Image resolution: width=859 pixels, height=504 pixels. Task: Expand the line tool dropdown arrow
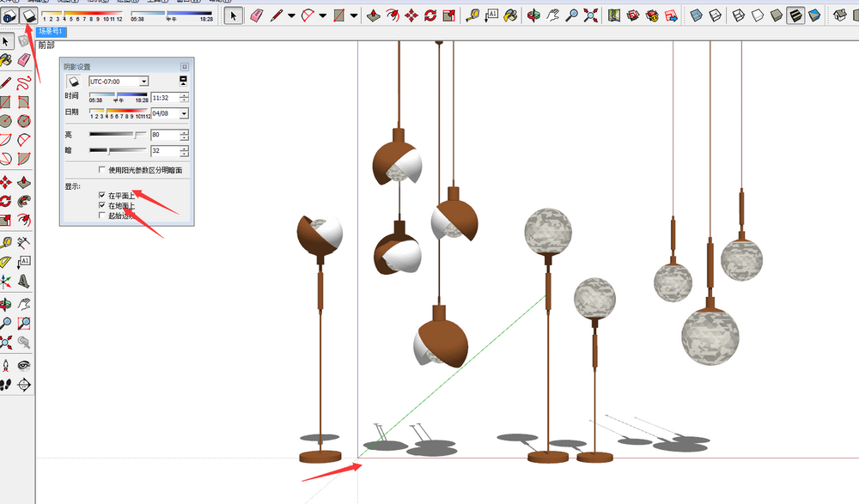coord(291,16)
